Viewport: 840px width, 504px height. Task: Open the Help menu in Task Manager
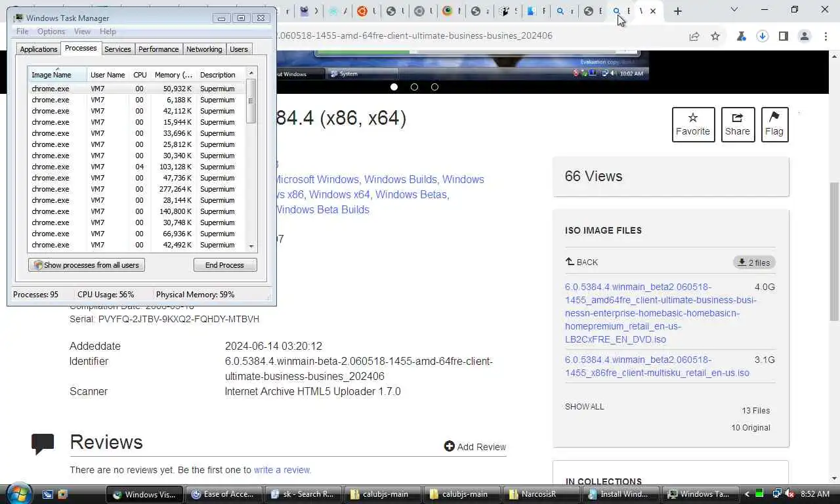pos(108,31)
